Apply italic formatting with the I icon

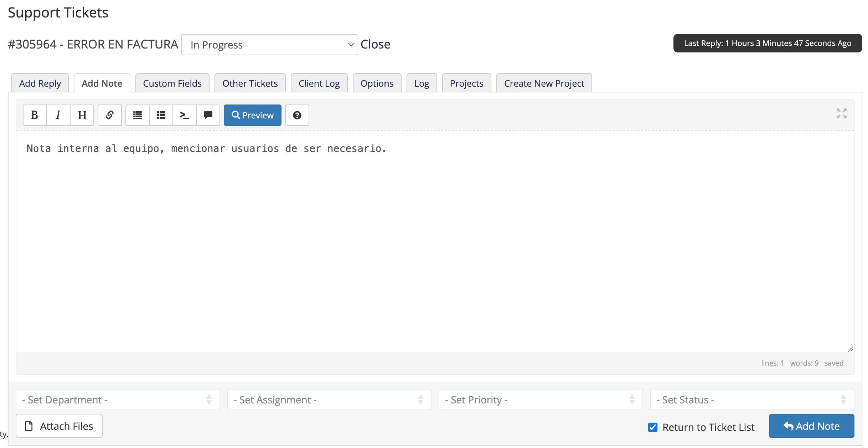coord(58,115)
